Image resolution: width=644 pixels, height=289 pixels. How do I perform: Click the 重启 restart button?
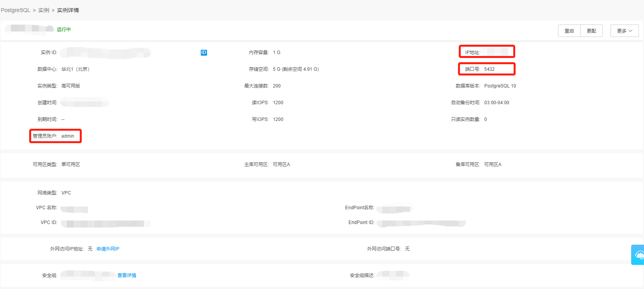[x=569, y=31]
